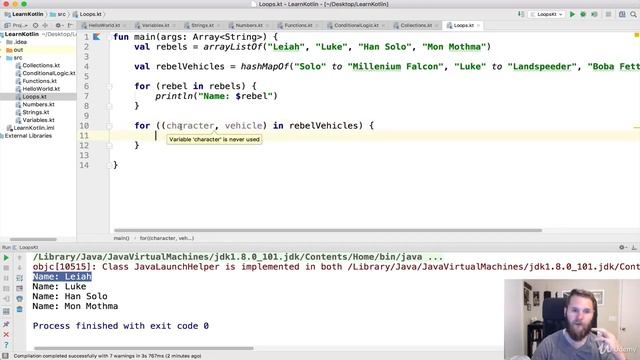This screenshot has width=640, height=360.
Task: Open Collections.kt in the project tree
Action: coord(38,65)
